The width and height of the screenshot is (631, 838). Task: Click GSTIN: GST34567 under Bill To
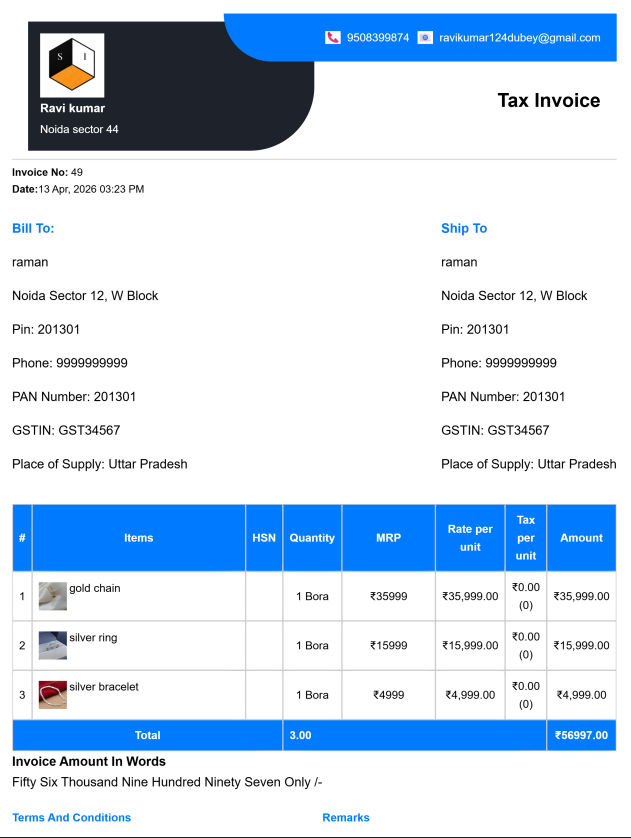[66, 430]
